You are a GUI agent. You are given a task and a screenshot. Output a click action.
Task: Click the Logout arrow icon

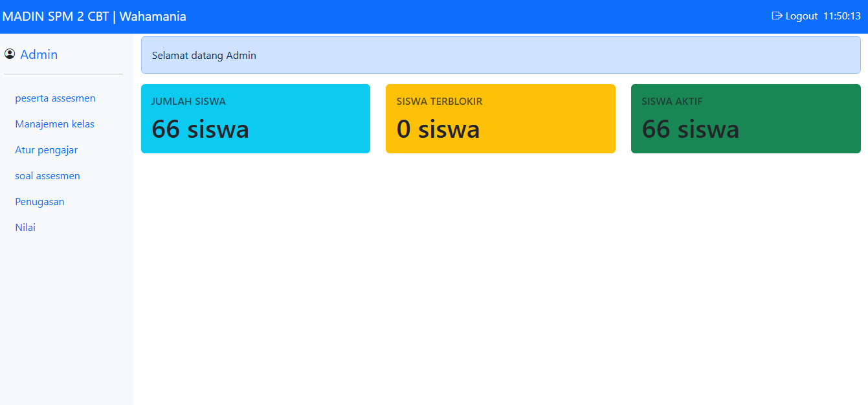click(x=777, y=16)
